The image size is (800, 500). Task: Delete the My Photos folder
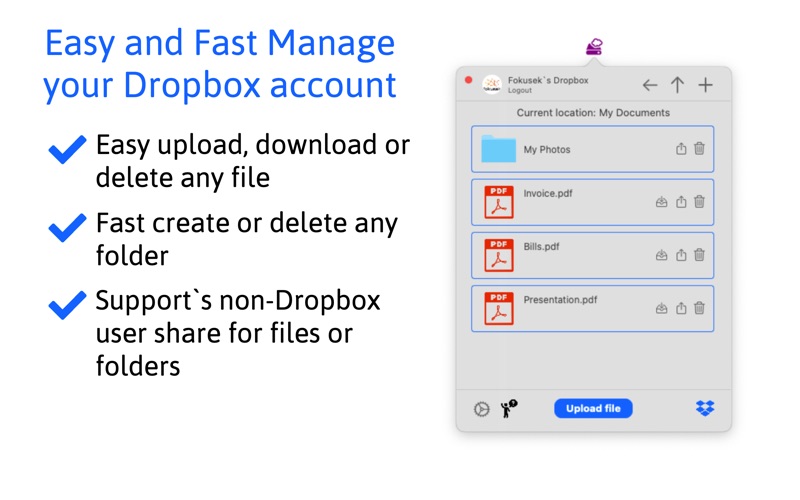[x=699, y=148]
